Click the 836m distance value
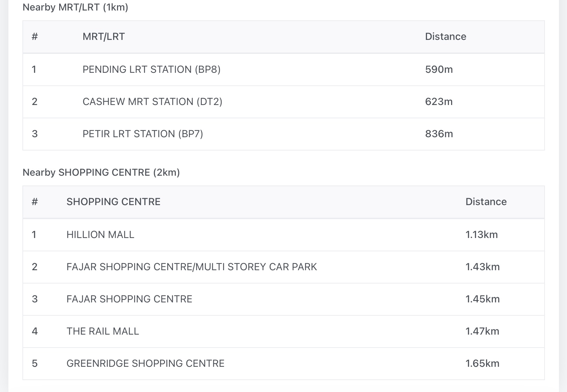The image size is (567, 392). (x=439, y=134)
